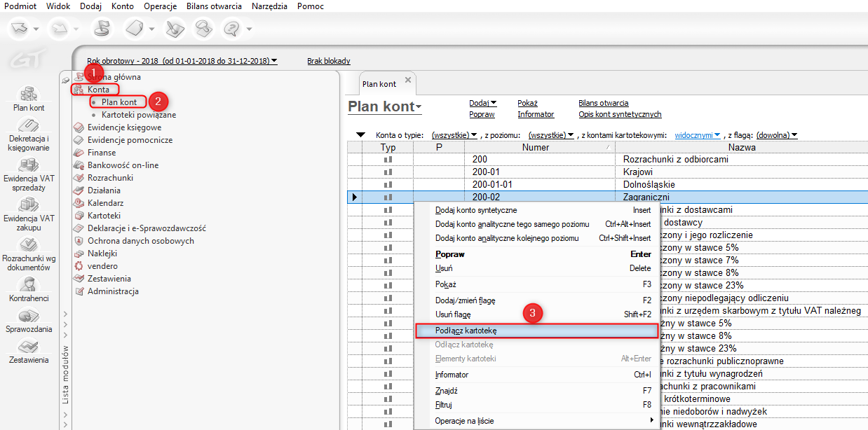Viewport: 868px width, 430px height.
Task: Sort table by Numer column header
Action: click(x=535, y=147)
